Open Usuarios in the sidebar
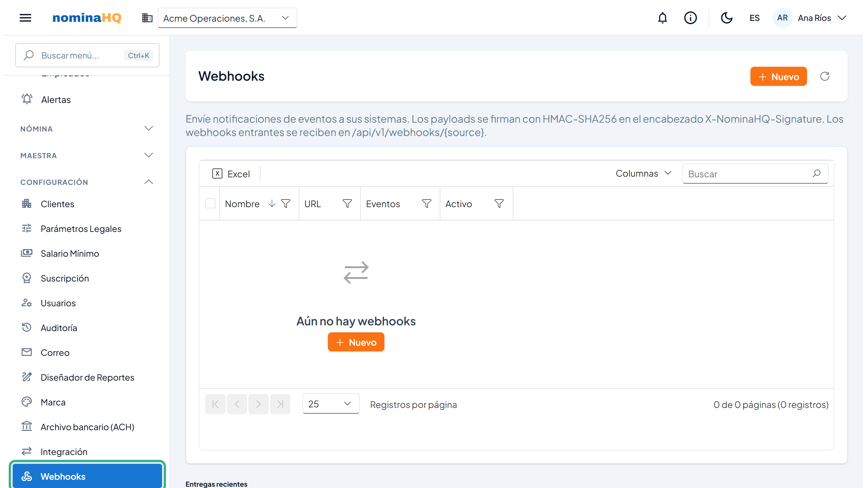Screen dimensions: 868x488 87,303
